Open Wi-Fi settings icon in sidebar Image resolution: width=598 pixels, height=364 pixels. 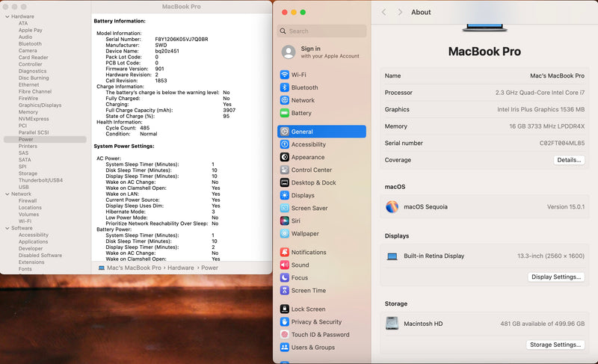click(x=285, y=75)
